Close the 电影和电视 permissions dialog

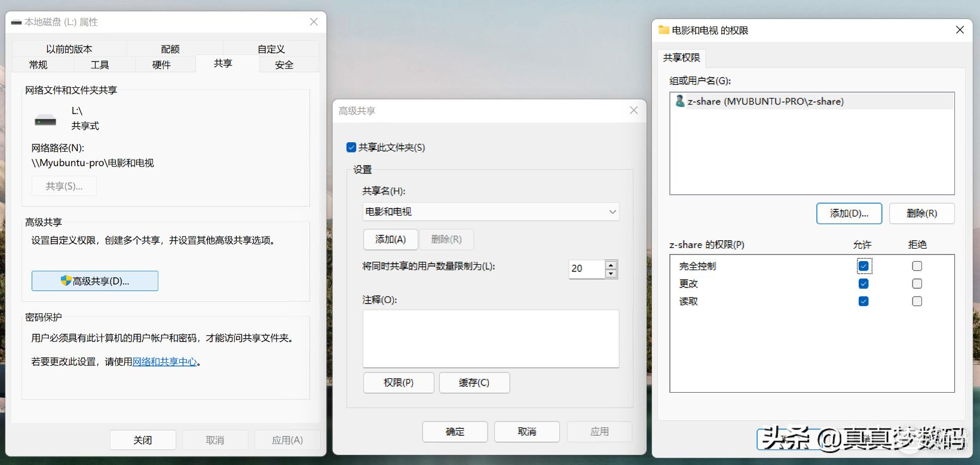point(960,30)
